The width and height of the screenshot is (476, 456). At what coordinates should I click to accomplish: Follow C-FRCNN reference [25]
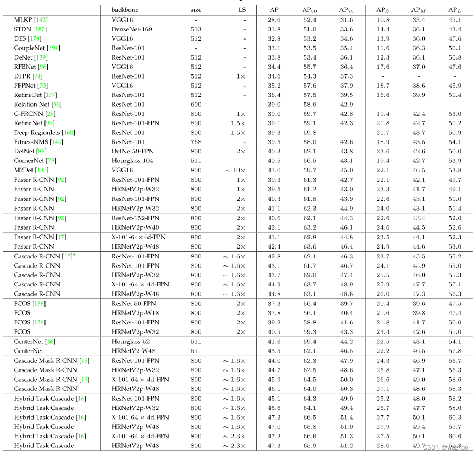50,114
